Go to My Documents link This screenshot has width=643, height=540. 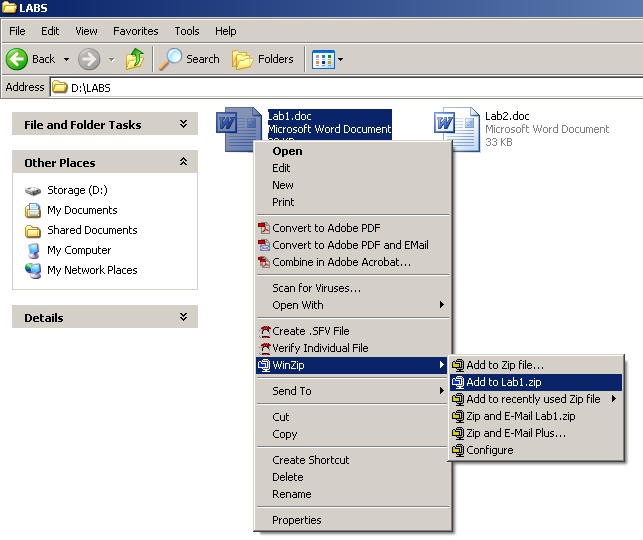(x=82, y=210)
